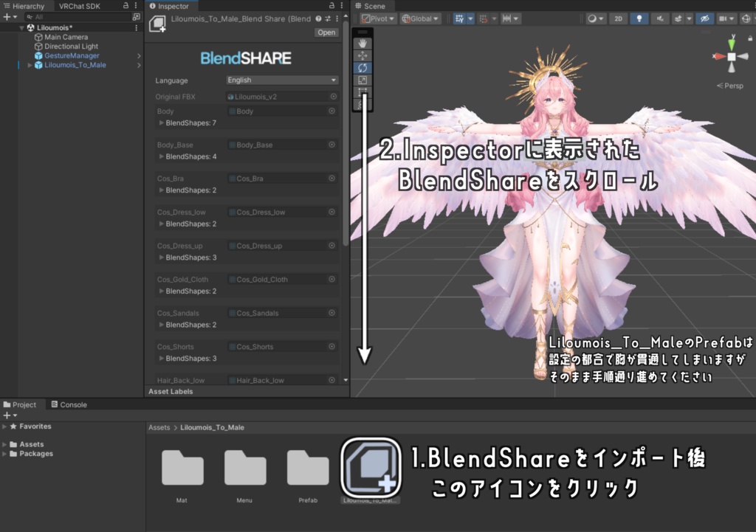Toggle hidden objects visibility eye icon
The height and width of the screenshot is (532, 756).
tap(704, 18)
